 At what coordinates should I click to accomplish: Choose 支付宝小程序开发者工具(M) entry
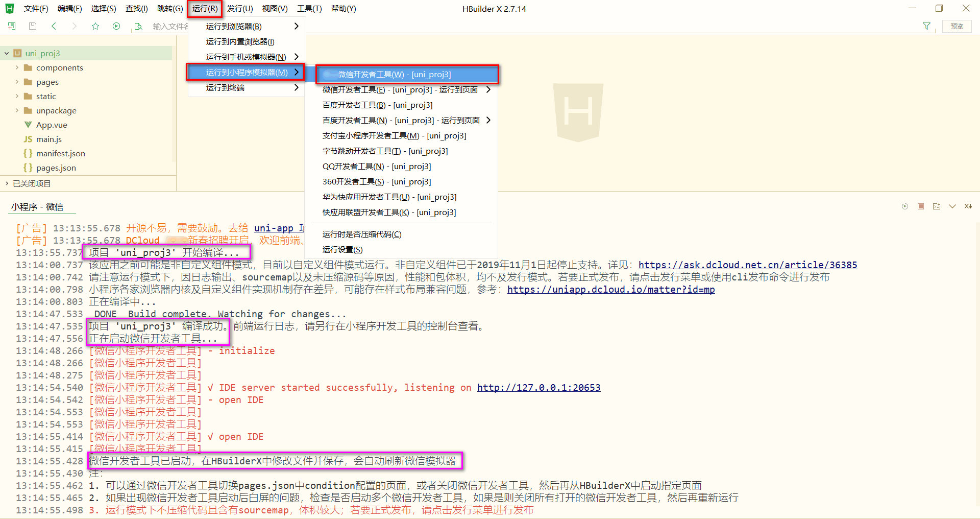click(x=401, y=135)
